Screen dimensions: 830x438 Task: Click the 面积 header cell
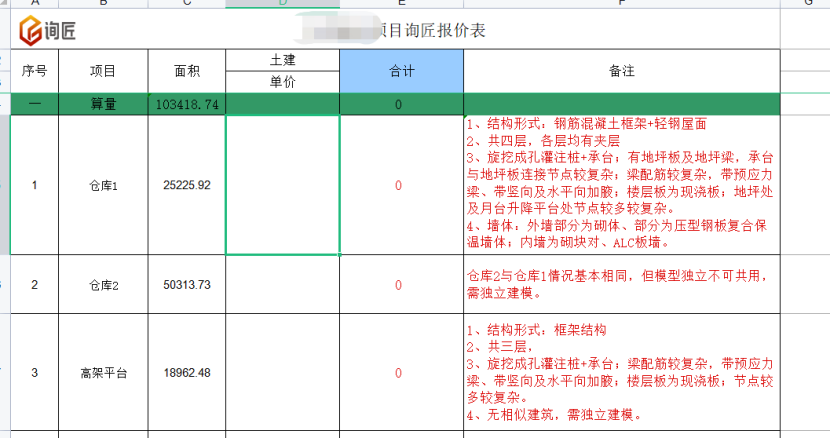186,72
